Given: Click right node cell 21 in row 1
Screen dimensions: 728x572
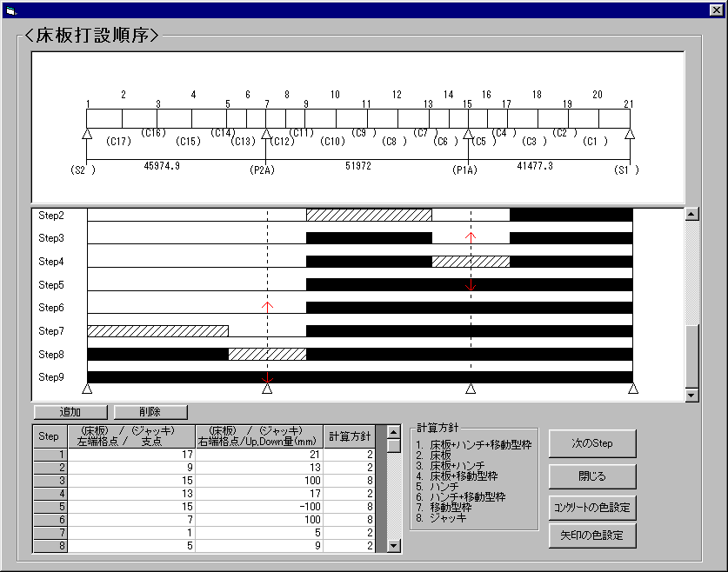Looking at the screenshot, I should [x=259, y=454].
